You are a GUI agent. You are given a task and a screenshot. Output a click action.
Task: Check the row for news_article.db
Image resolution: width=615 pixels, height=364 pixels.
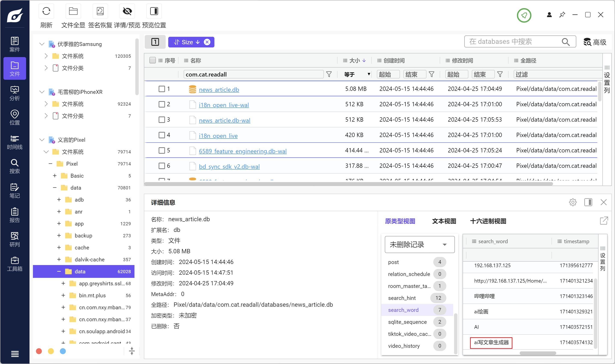point(162,89)
